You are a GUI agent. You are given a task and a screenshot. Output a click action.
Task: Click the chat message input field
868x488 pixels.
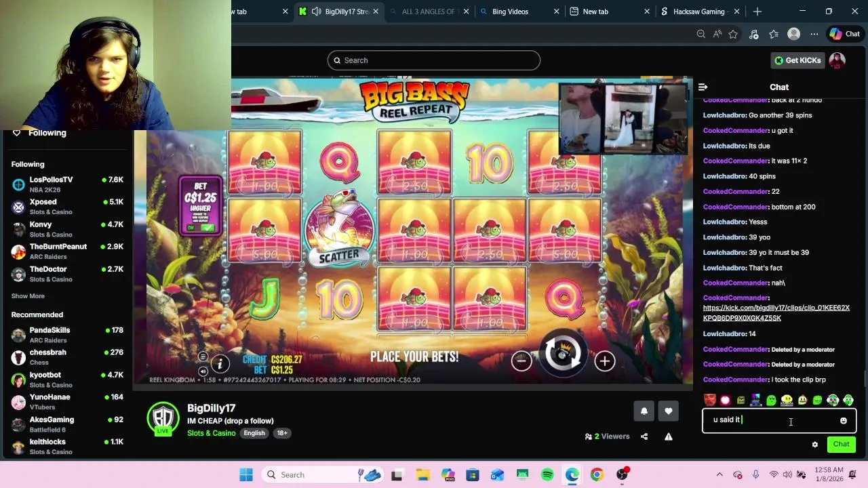point(779,421)
